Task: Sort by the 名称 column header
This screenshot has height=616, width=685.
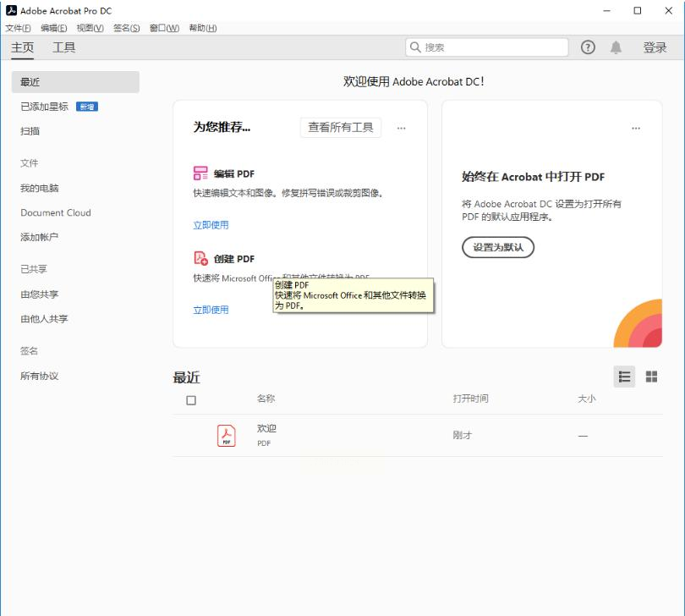Action: (x=266, y=399)
